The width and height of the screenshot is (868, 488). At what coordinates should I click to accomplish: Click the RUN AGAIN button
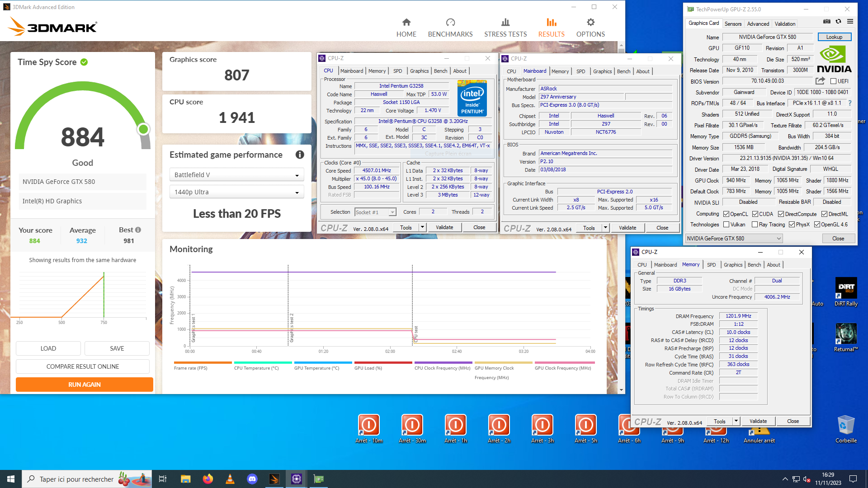click(x=85, y=385)
